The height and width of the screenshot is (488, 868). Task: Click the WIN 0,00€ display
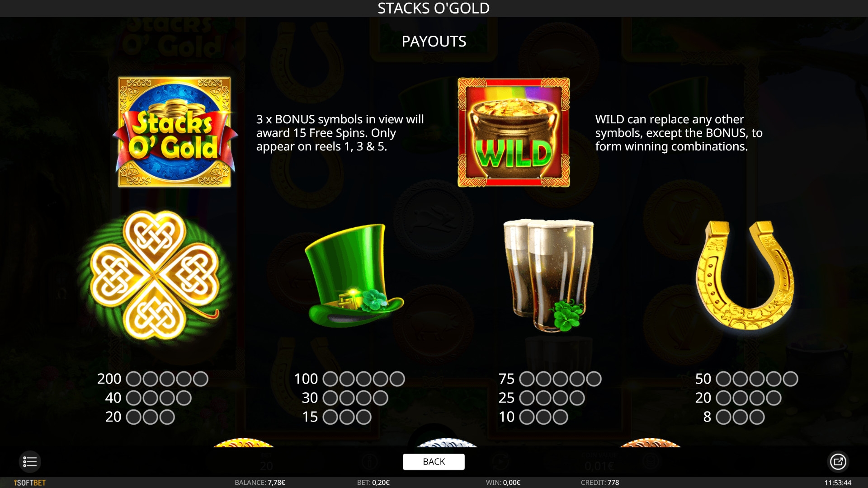(503, 483)
